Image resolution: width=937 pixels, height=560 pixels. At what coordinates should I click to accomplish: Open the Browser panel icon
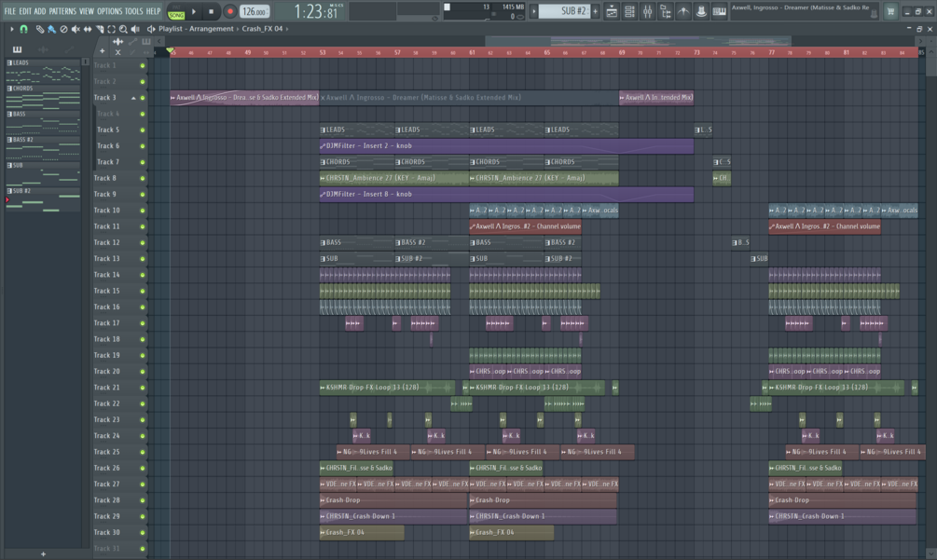click(665, 11)
